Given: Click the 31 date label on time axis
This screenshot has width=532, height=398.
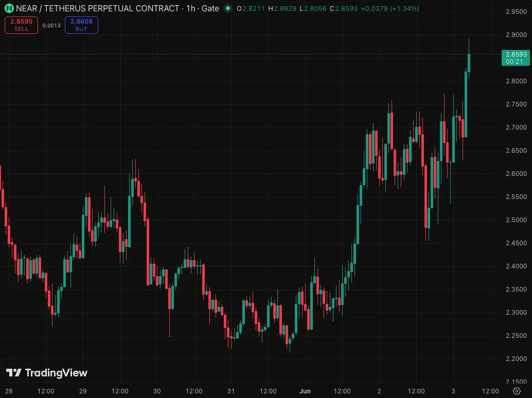Looking at the screenshot, I should click(230, 391).
